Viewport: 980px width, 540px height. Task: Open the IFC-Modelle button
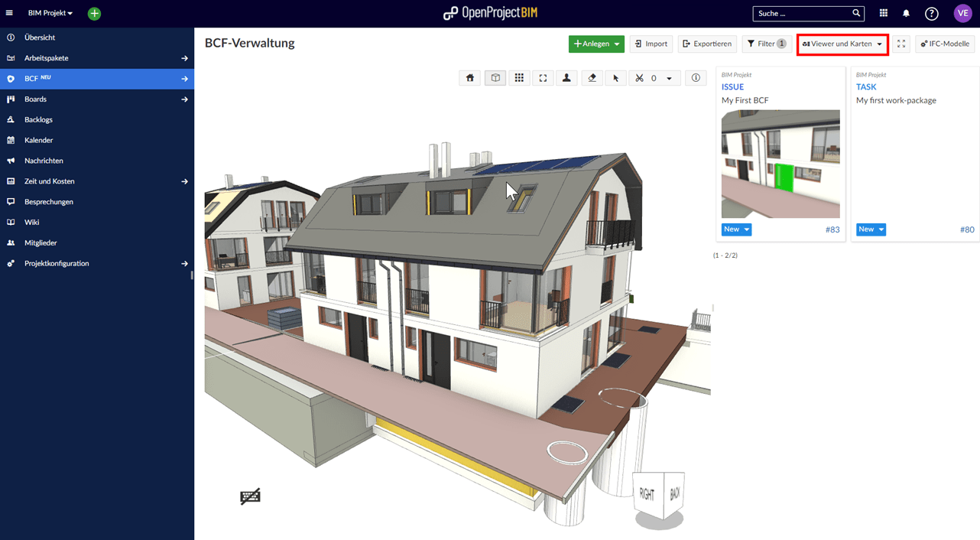(x=944, y=44)
